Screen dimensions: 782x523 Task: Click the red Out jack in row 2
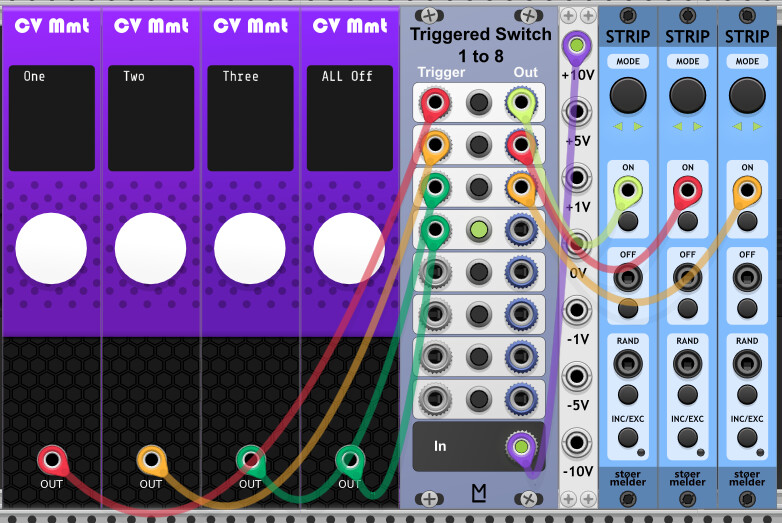point(521,146)
